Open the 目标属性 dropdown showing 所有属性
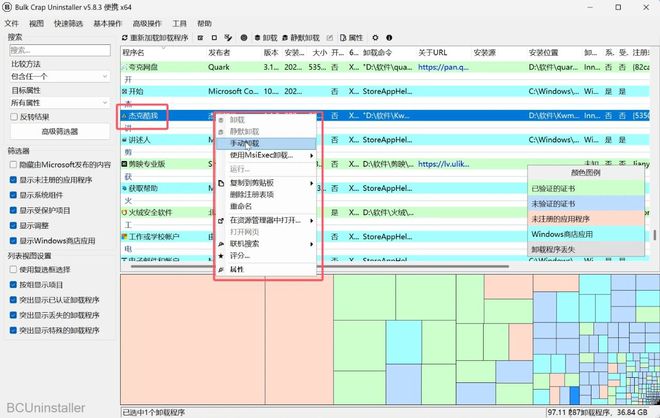Screen dimensions: 660x418 (59, 103)
